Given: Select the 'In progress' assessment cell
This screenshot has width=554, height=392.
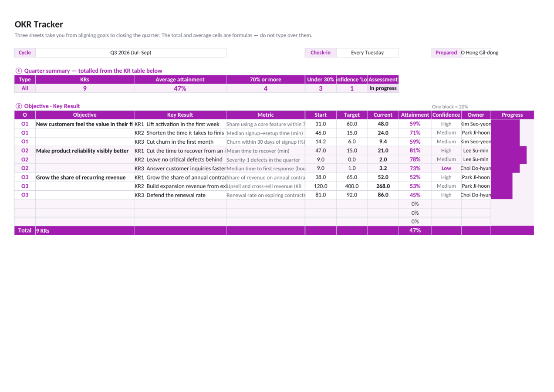Looking at the screenshot, I should pyautogui.click(x=383, y=88).
